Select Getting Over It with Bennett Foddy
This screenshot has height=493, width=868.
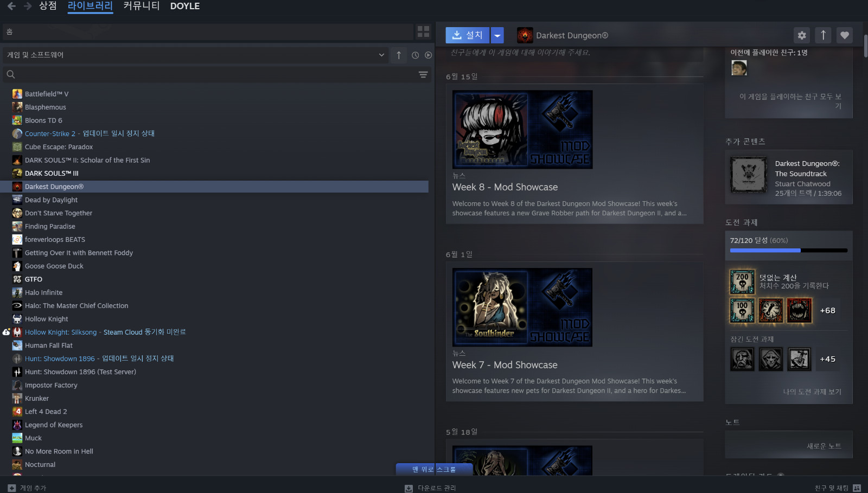(x=79, y=253)
